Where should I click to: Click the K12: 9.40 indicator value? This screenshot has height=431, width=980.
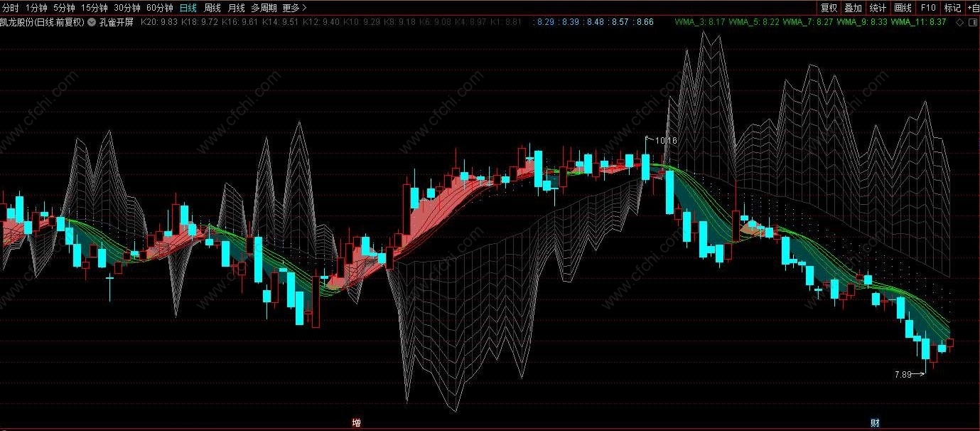(x=321, y=22)
